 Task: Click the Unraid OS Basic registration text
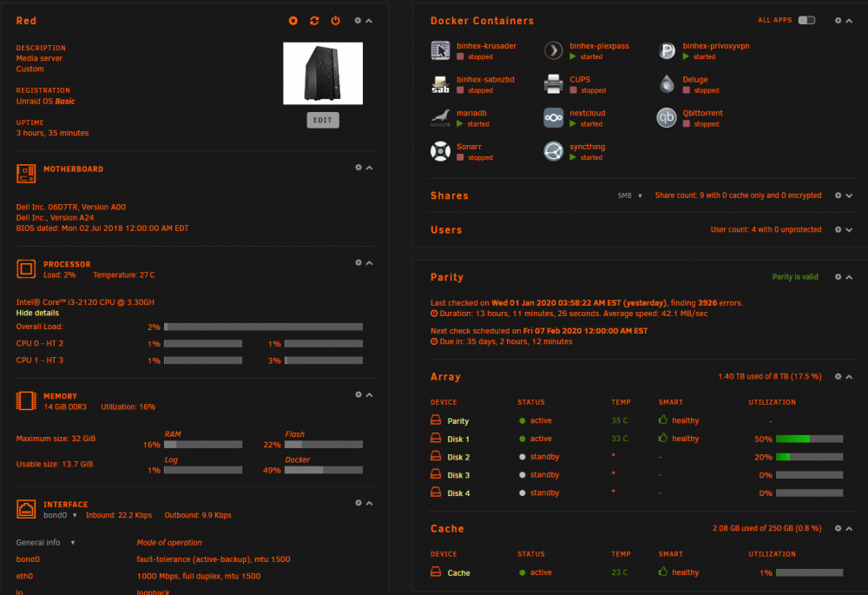[x=45, y=102]
